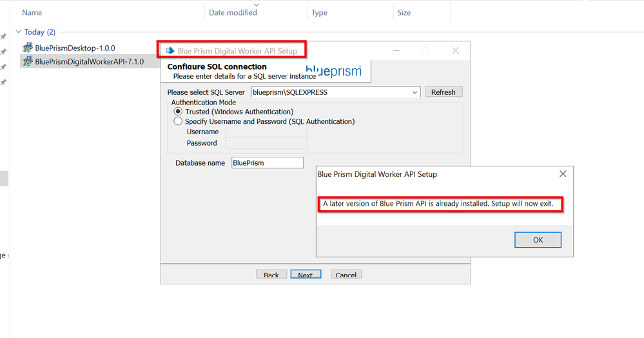Viewport: 644px width, 338px height.
Task: Sort by Date modified column
Action: (x=233, y=13)
